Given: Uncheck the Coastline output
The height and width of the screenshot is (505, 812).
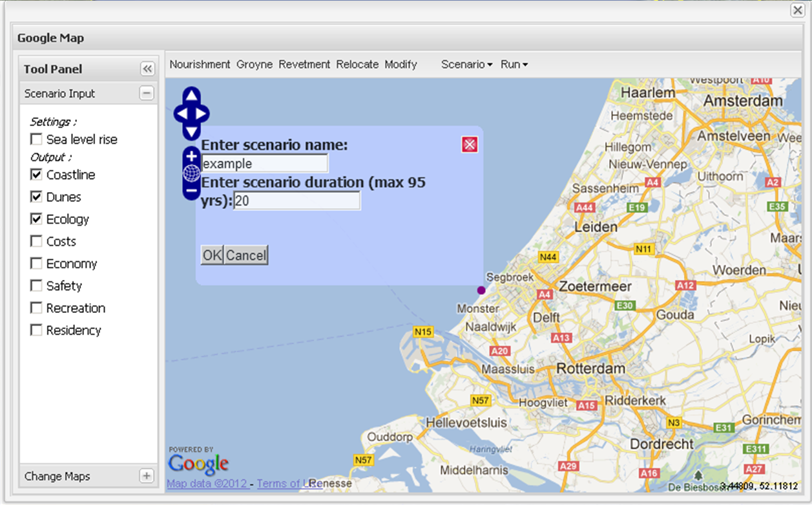Looking at the screenshot, I should (36, 175).
